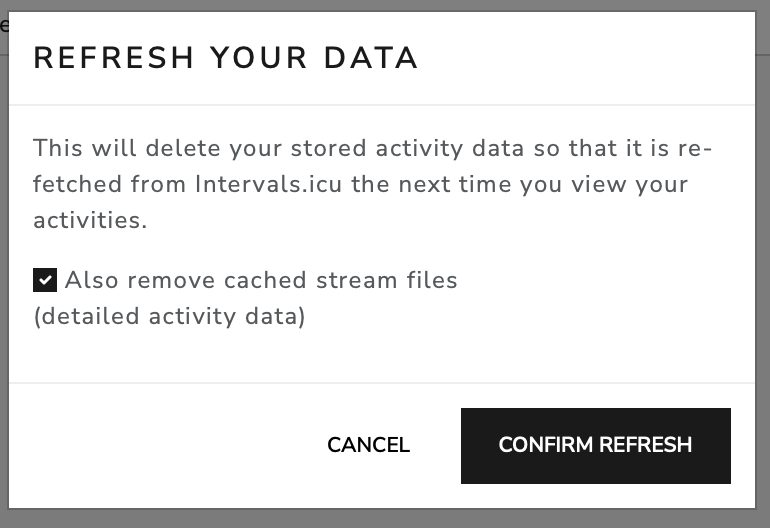Click the dimmed overlay below the dialog
This screenshot has height=528, width=770.
(x=385, y=519)
